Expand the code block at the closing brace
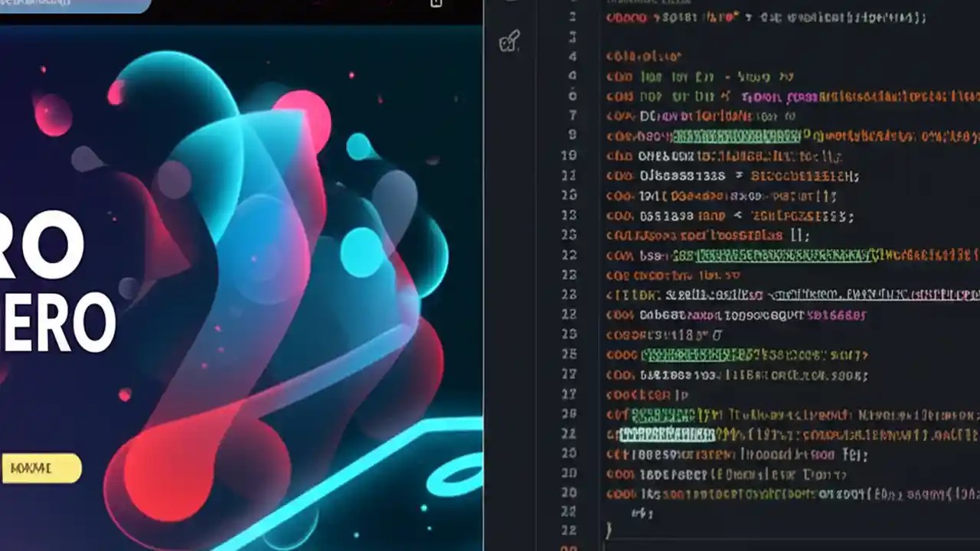 pos(609,530)
